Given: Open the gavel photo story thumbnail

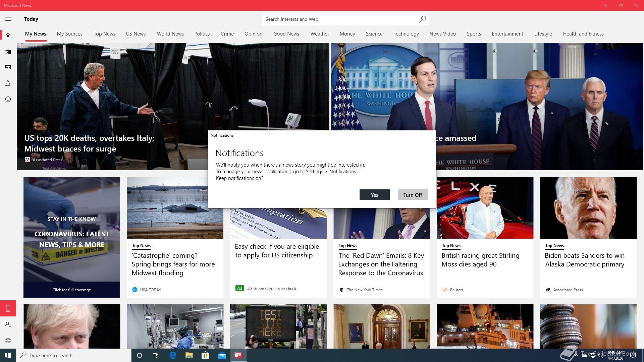Looking at the screenshot, I should click(588, 326).
